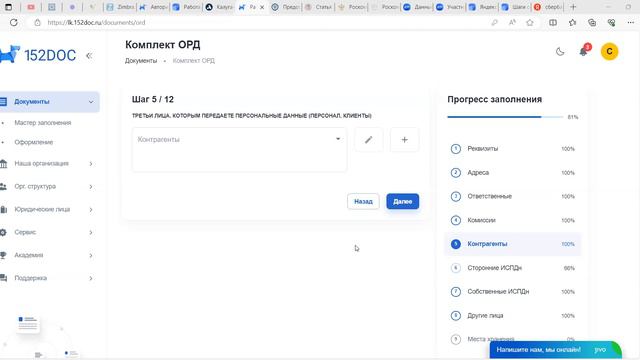Go to step 8 Другие лица
Image resolution: width=640 pixels, height=360 pixels.
(513, 316)
